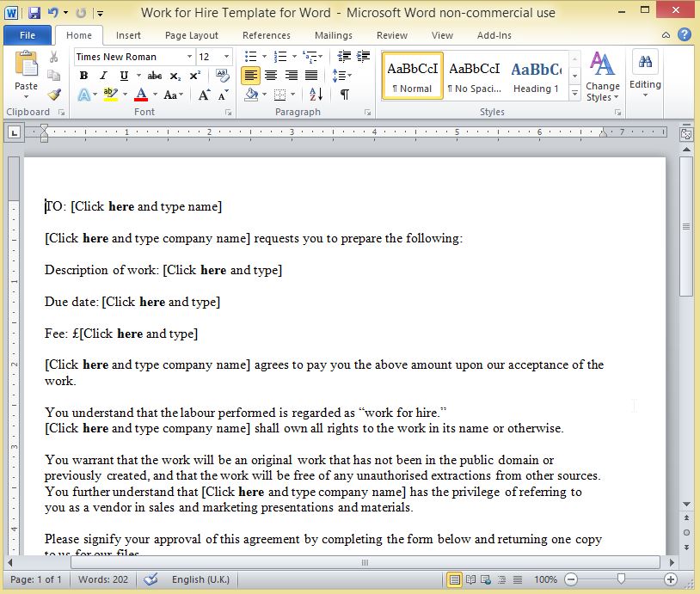Click English (U.K.) language indicator

pyautogui.click(x=200, y=579)
